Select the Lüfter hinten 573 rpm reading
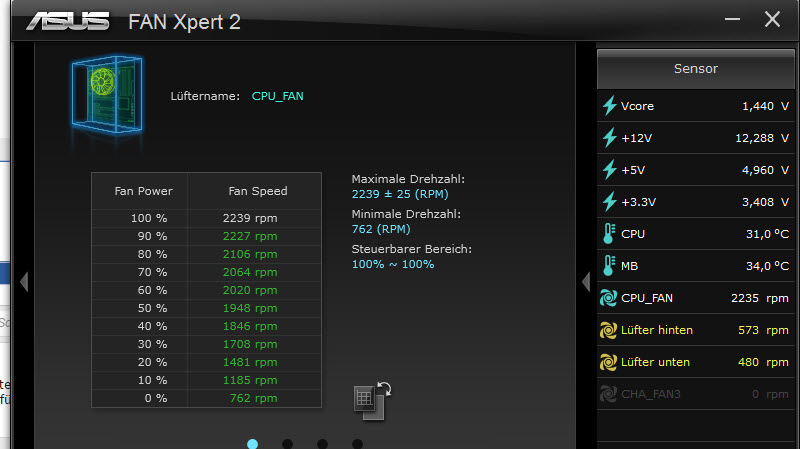The image size is (800, 449). click(763, 330)
